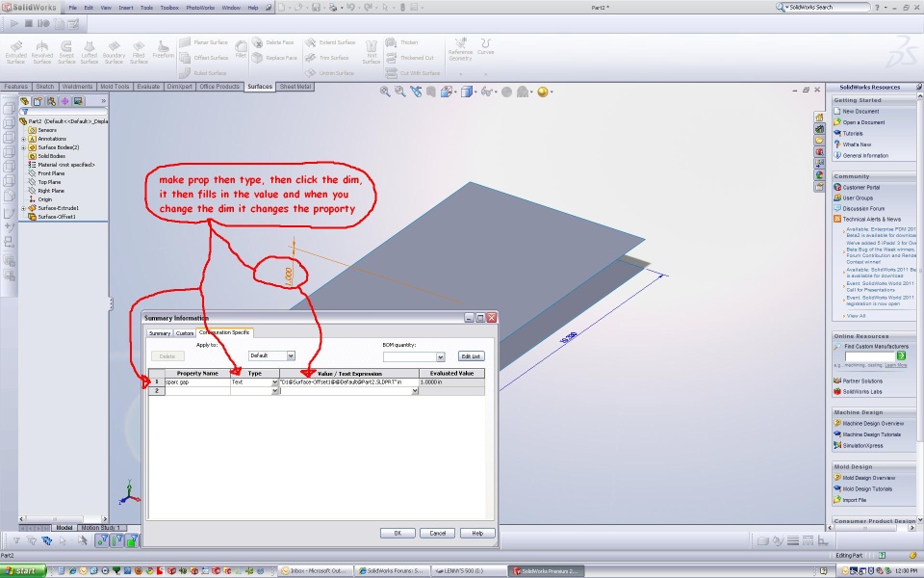
Task: Click the Ruled Surface tool
Action: point(203,73)
